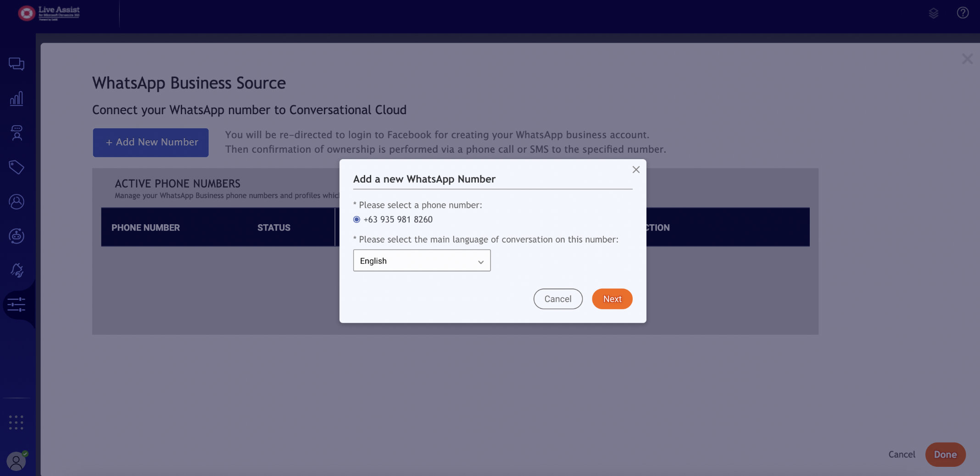
Task: Open the conversations chat icon in sidebar
Action: pos(17,64)
